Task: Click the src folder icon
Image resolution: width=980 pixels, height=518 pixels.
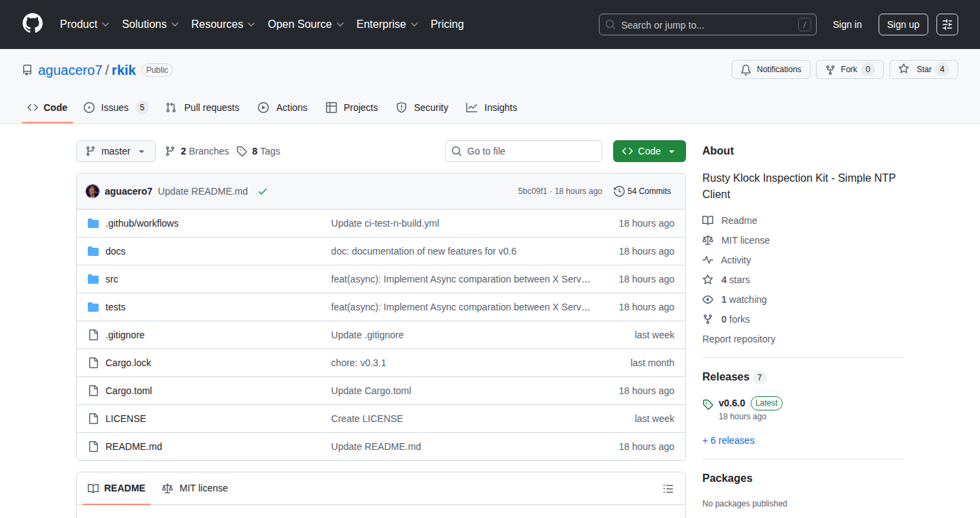Action: [x=93, y=279]
